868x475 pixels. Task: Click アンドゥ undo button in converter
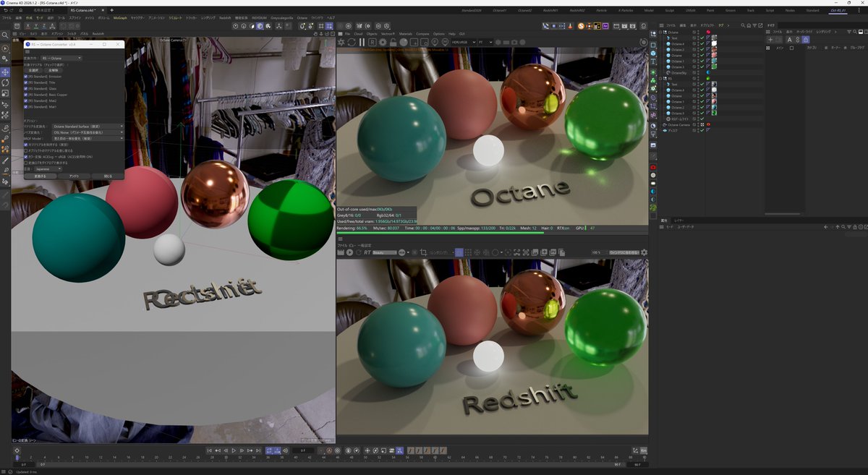(x=74, y=176)
